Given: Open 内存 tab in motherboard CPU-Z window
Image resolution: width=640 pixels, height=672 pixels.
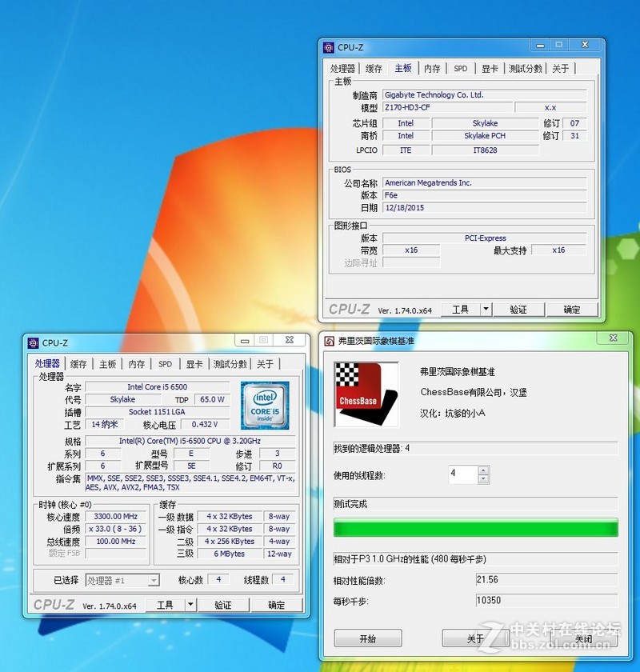Looking at the screenshot, I should tap(432, 69).
